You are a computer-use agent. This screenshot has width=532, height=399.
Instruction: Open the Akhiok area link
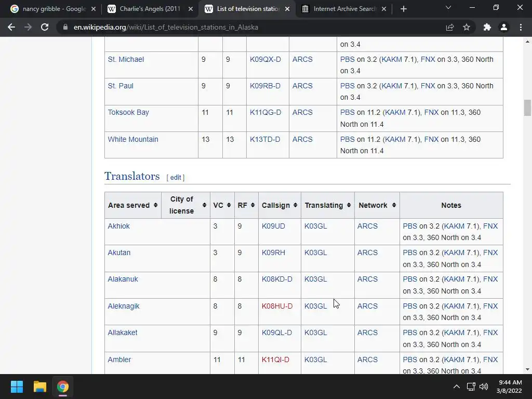pos(119,226)
